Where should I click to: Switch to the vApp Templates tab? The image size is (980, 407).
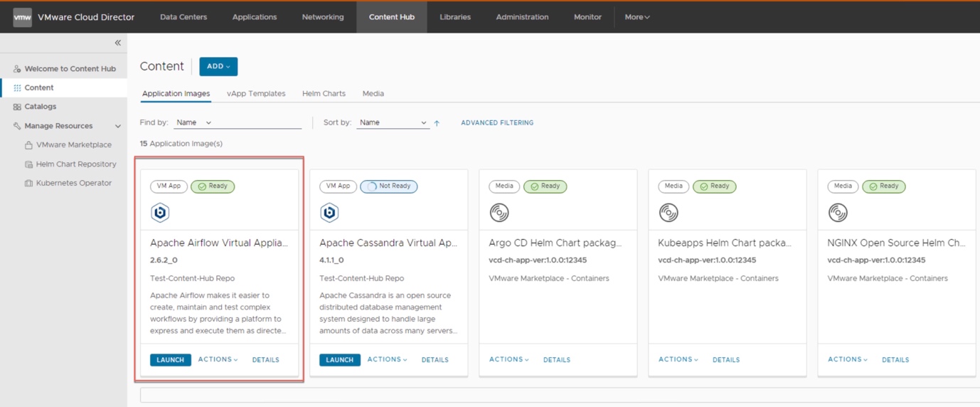pyautogui.click(x=256, y=93)
